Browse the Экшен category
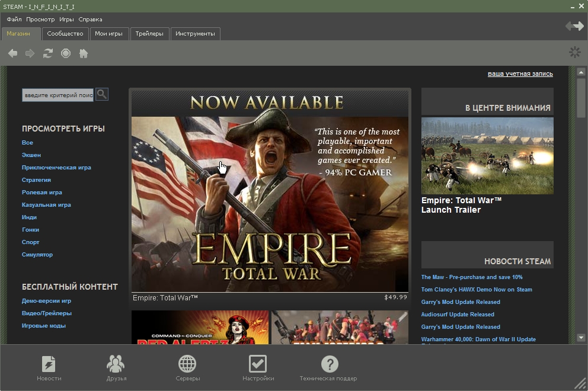 (x=31, y=155)
